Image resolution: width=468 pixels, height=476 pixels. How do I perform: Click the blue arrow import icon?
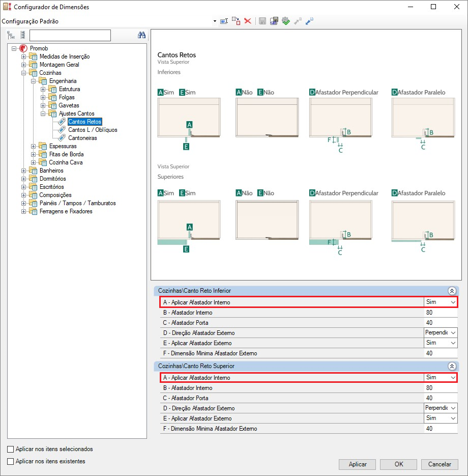click(309, 21)
